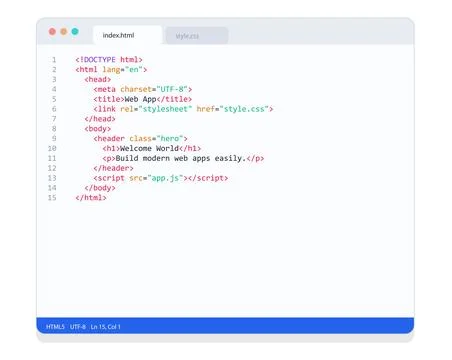
Task: Open the style.css tab
Action: (197, 36)
